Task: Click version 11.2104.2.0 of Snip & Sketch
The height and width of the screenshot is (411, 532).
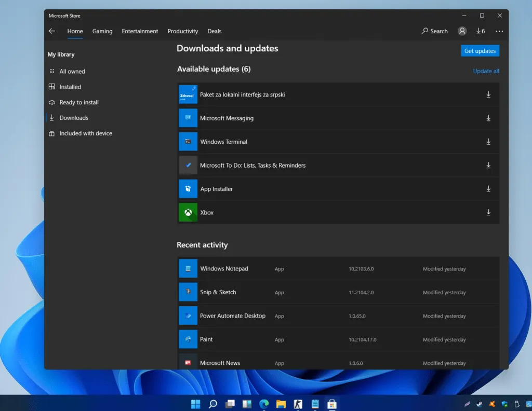Action: pyautogui.click(x=361, y=292)
